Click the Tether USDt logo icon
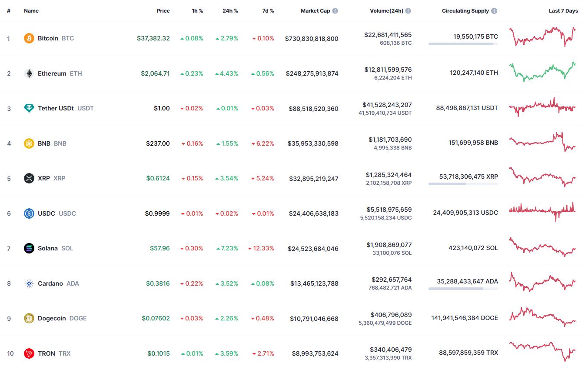The image size is (588, 370). coord(29,108)
